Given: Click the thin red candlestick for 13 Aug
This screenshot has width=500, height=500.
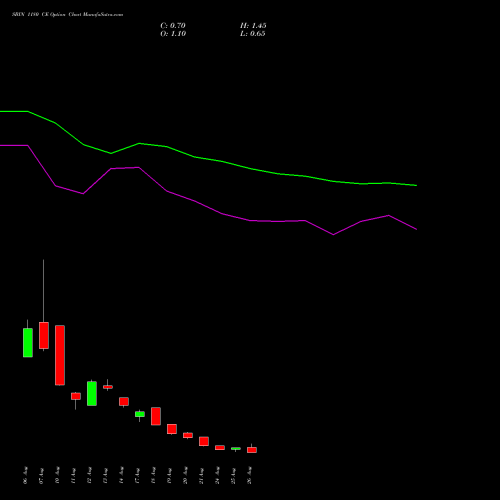Looking at the screenshot, I should pos(108,387).
